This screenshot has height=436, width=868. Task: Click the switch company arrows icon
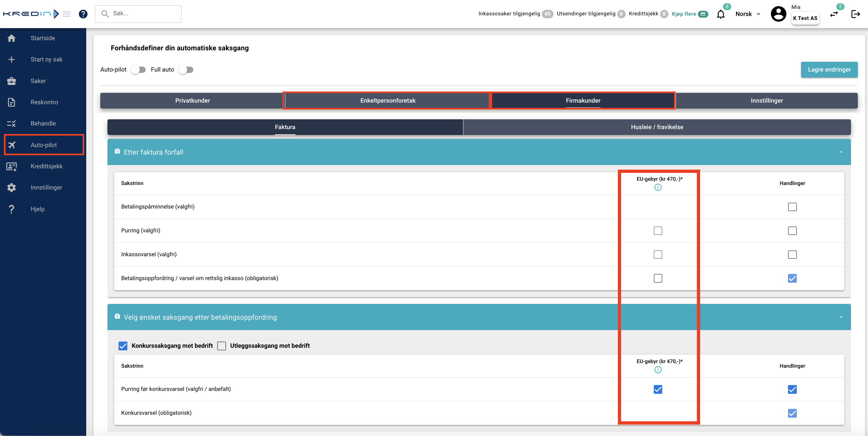[834, 14]
